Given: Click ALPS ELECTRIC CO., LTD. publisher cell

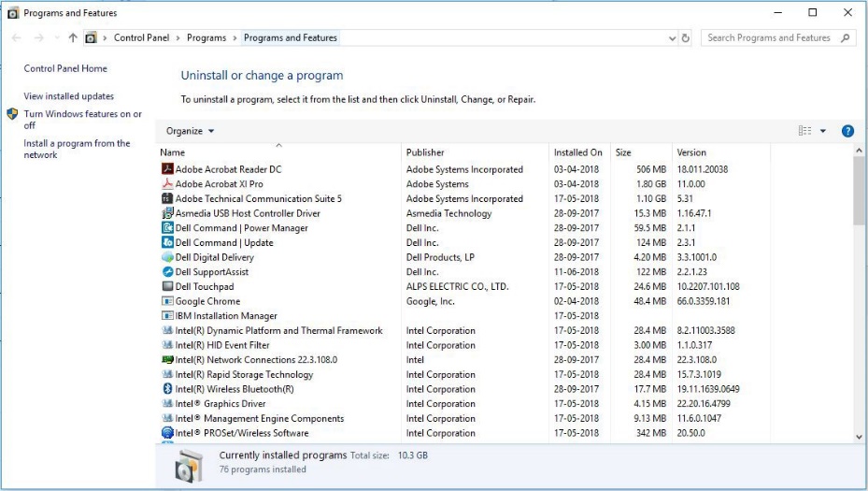Looking at the screenshot, I should 457,286.
